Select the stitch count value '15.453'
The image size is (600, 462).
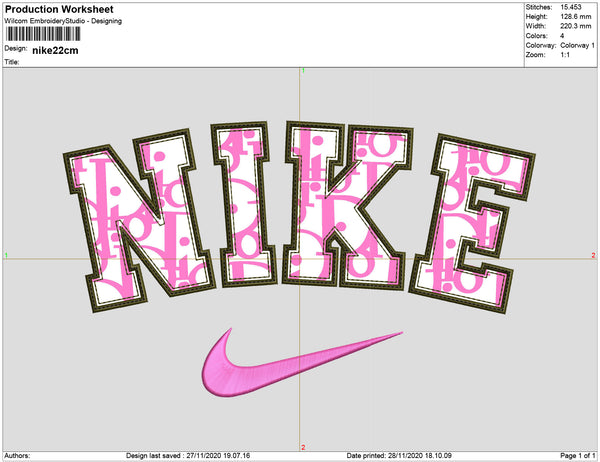point(571,7)
